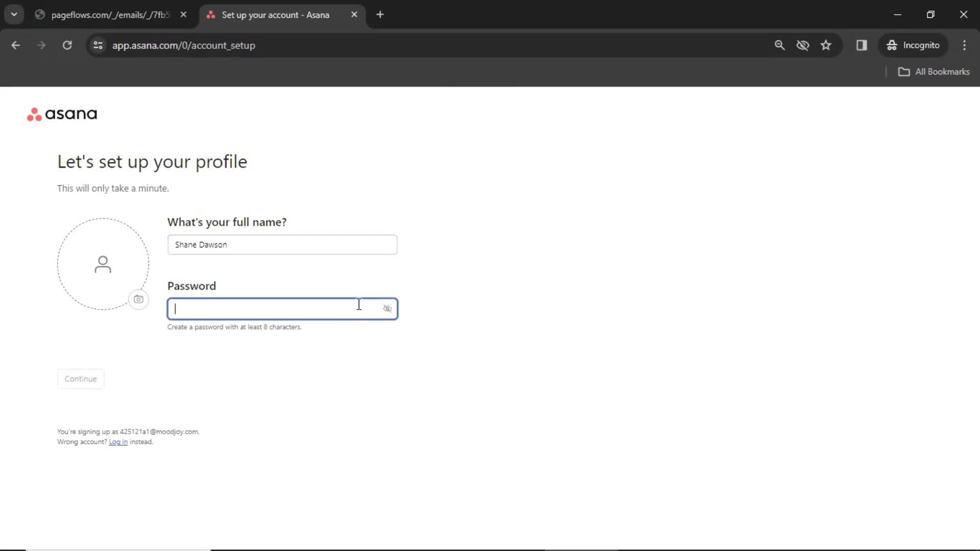Open Chrome three-dot menu
The width and height of the screenshot is (980, 551).
click(964, 45)
